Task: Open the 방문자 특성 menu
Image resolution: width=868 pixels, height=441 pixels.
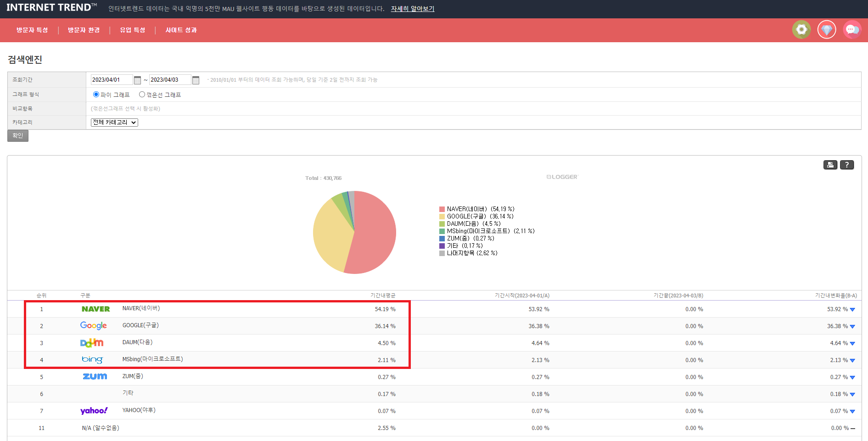Action: (32, 30)
